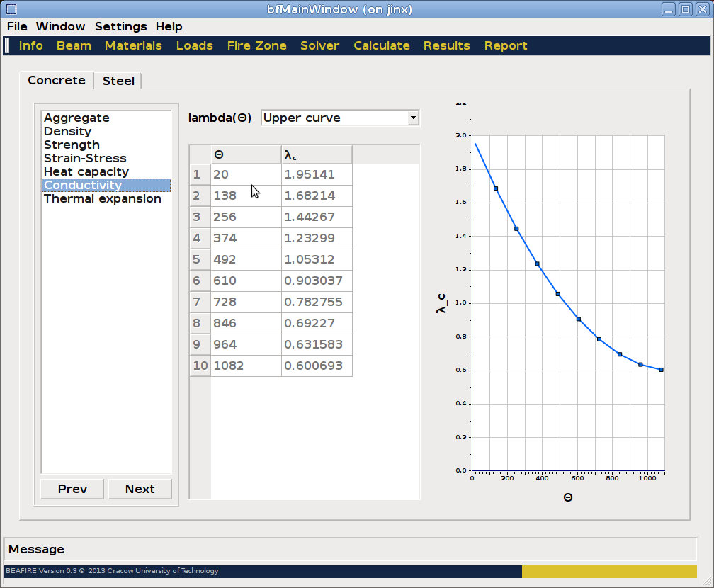Screen dimensions: 714x588
Task: Open the File menu
Action: pos(17,27)
